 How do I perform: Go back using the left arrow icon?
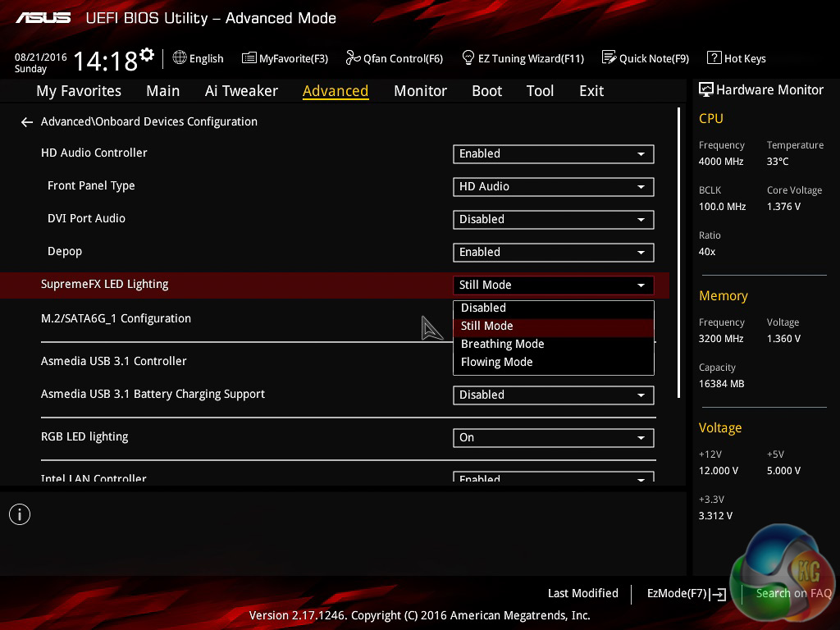pos(27,122)
